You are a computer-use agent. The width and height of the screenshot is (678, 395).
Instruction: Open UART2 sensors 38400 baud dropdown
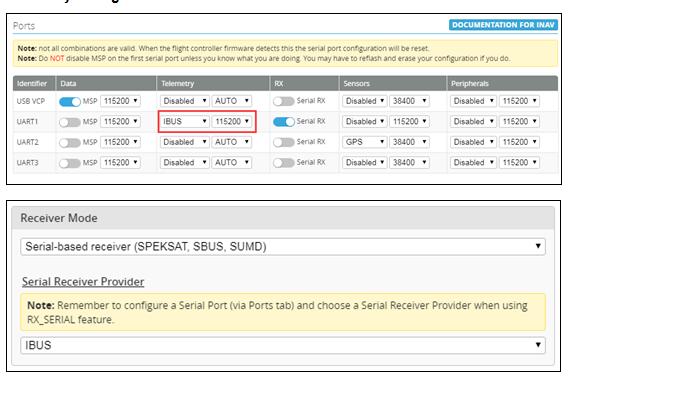pos(409,142)
